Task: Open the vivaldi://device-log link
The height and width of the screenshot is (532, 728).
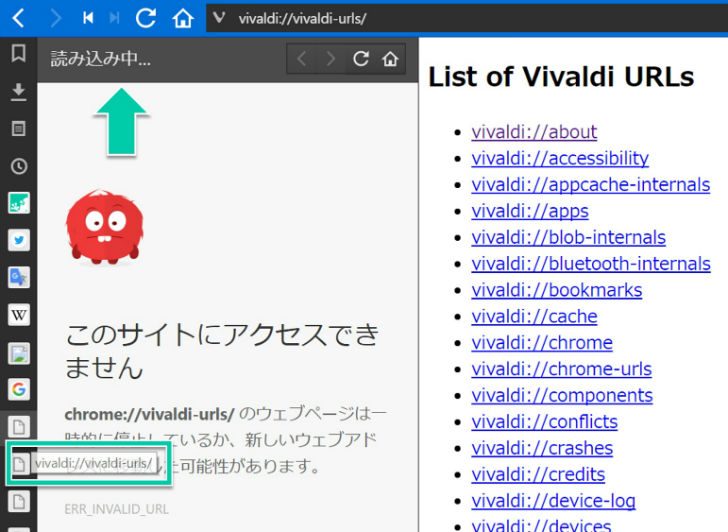Action: [x=553, y=501]
